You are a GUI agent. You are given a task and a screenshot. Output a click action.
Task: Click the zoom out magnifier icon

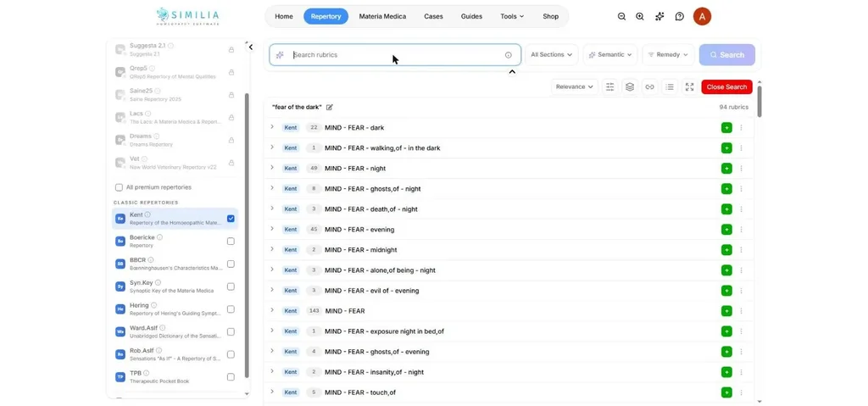click(x=621, y=17)
